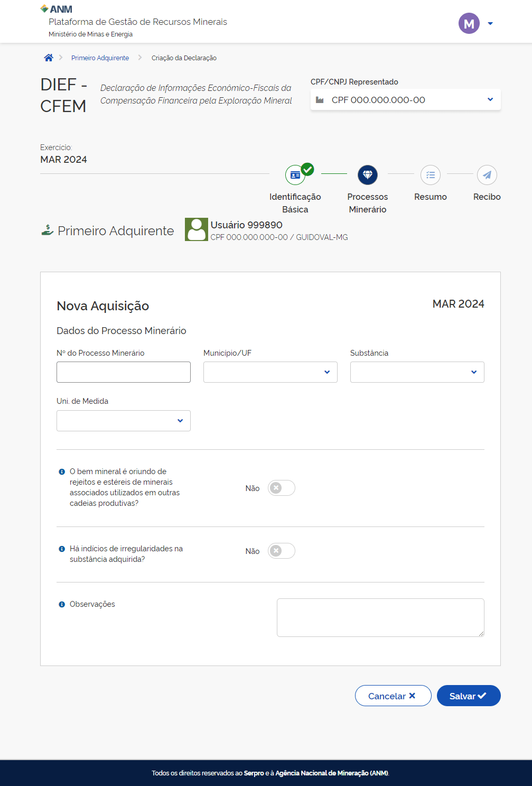Click the Nº do Processo Minerário field
Image resolution: width=532 pixels, height=786 pixels.
click(123, 372)
